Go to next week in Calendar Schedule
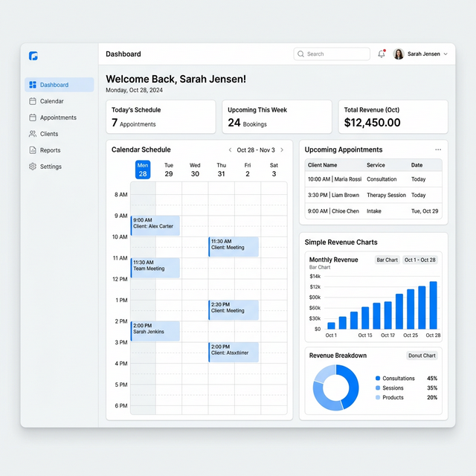 [282, 150]
